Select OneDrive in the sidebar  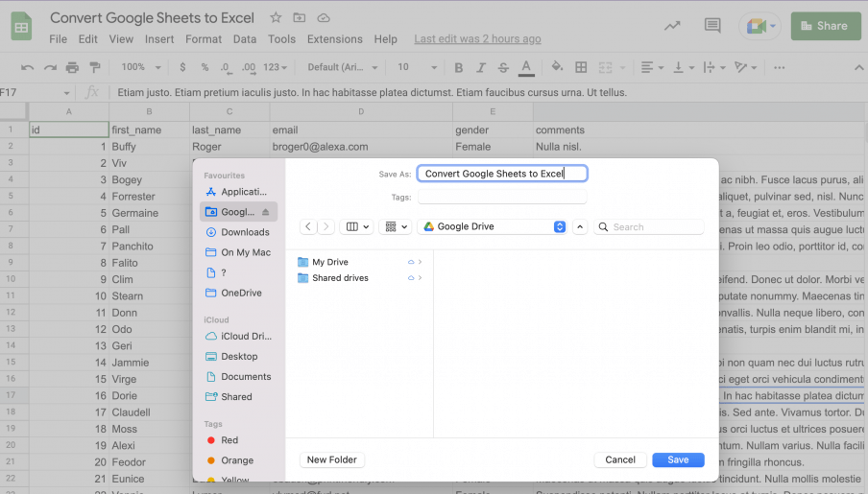(238, 294)
